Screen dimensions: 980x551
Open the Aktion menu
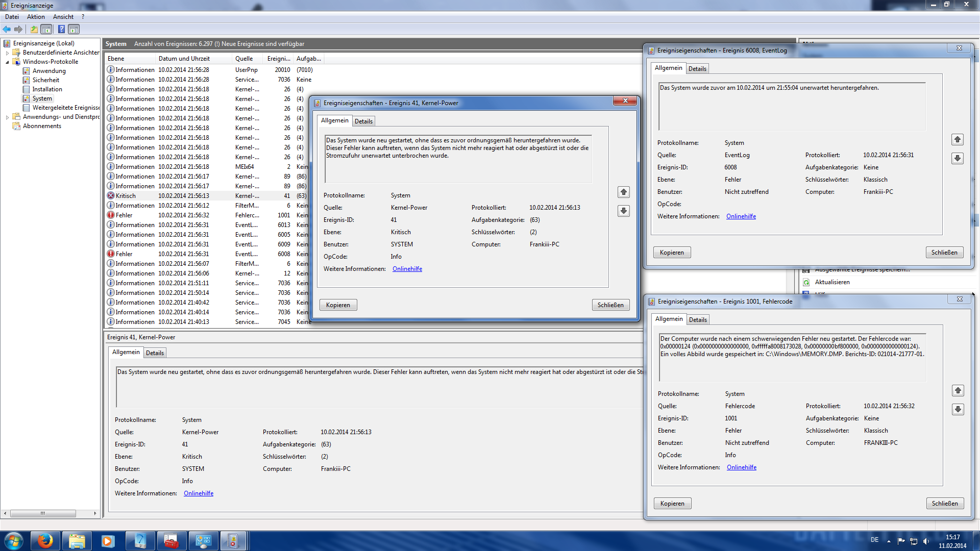36,17
